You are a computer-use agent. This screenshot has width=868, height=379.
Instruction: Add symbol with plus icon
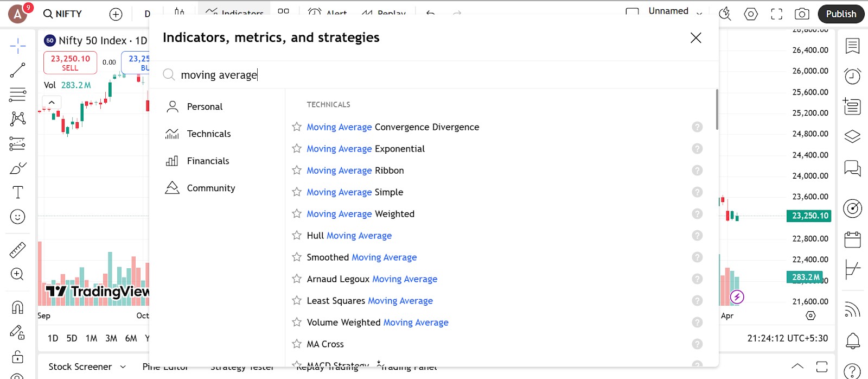pyautogui.click(x=116, y=14)
